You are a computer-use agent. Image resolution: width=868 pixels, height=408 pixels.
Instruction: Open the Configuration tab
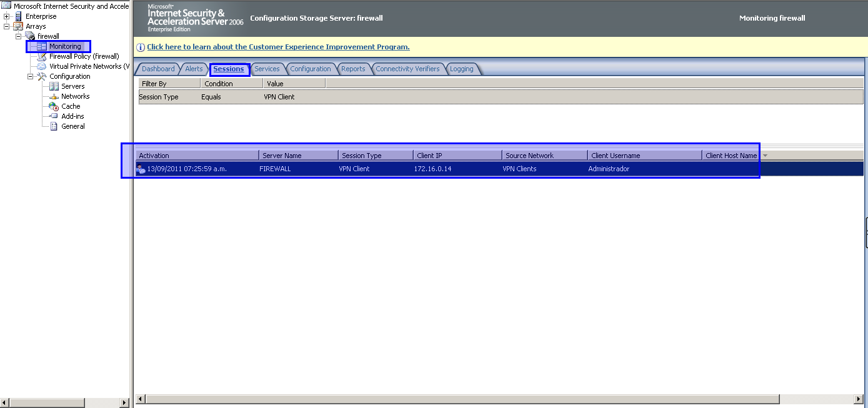[311, 69]
